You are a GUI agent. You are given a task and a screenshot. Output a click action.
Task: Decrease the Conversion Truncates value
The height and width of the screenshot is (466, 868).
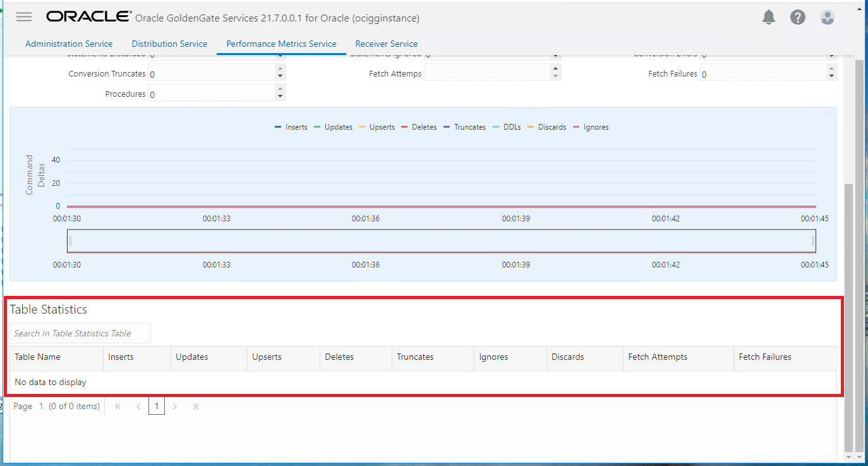[x=280, y=77]
